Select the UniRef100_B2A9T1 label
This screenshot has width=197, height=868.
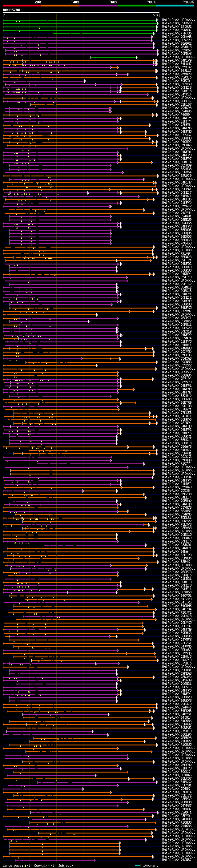177,812
